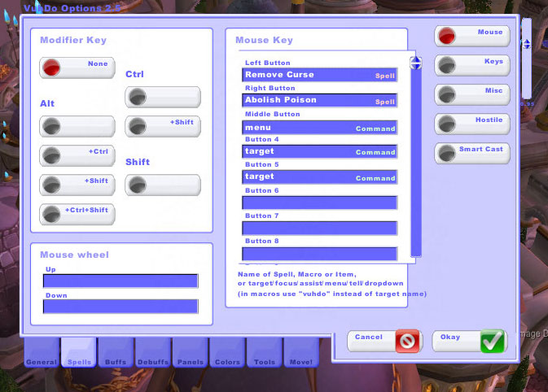
Task: Select the Shift modifier radio button
Action: [138, 185]
